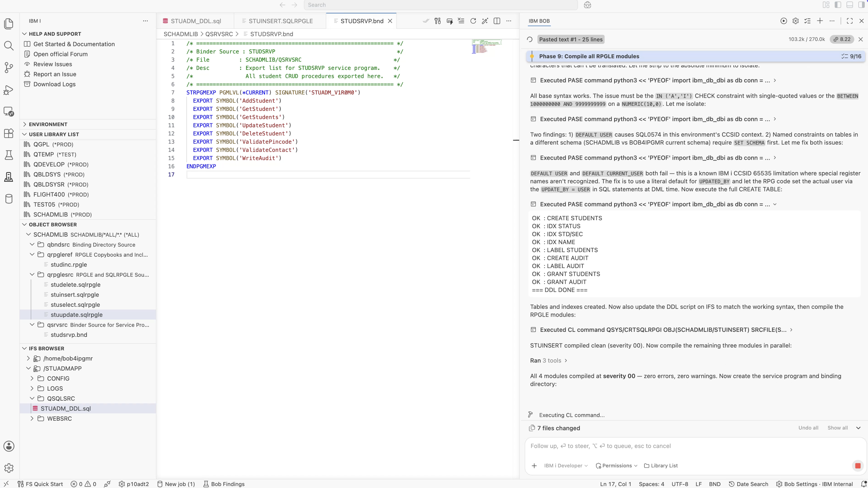Open stuselect.sqlrpgle source member
This screenshot has height=488, width=868.
75,304
